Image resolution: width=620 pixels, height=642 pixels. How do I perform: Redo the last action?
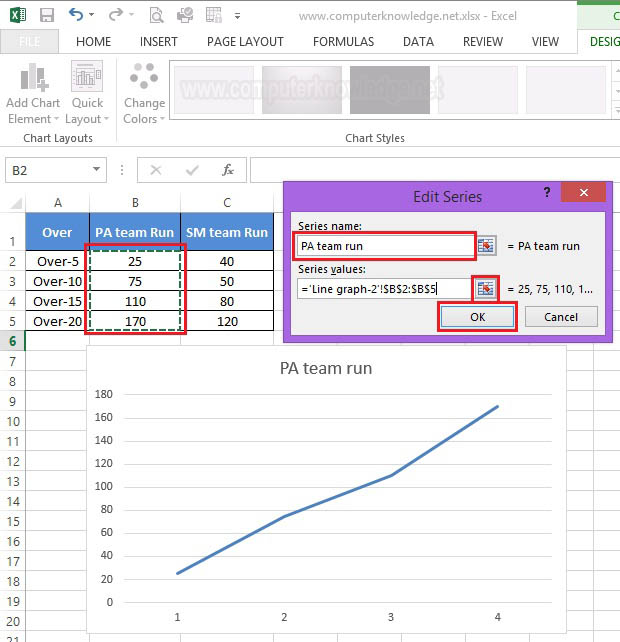click(115, 15)
